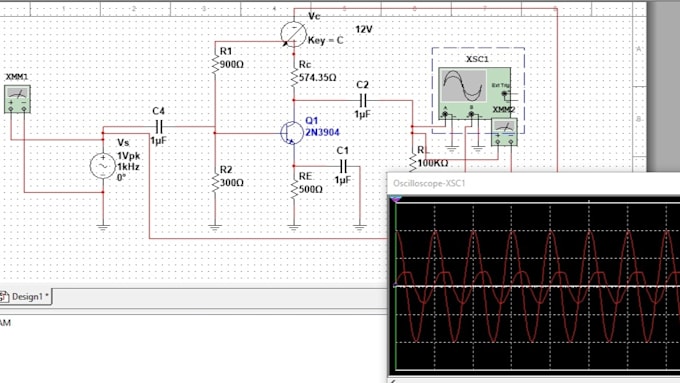Select capacitor C4 symbol
680x383 pixels.
(159, 127)
